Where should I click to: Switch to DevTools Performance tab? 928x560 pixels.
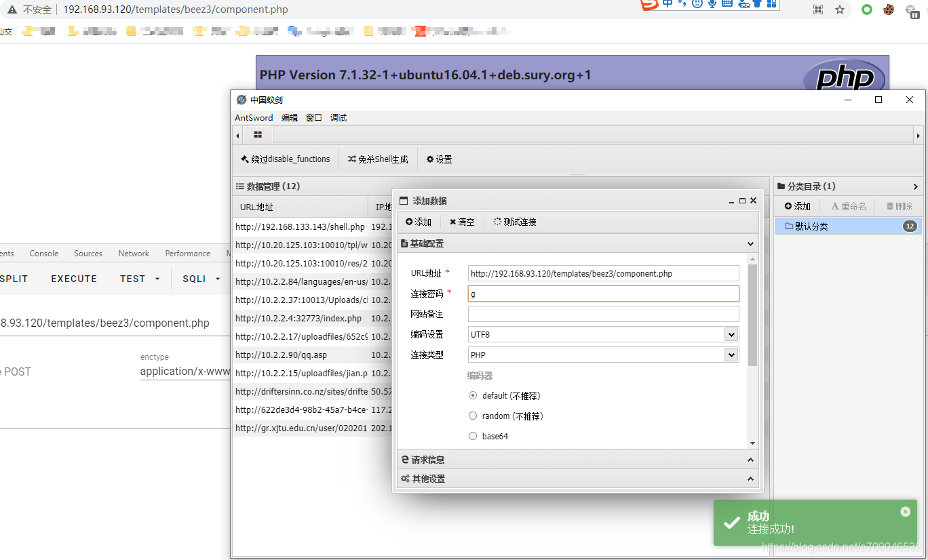click(188, 254)
